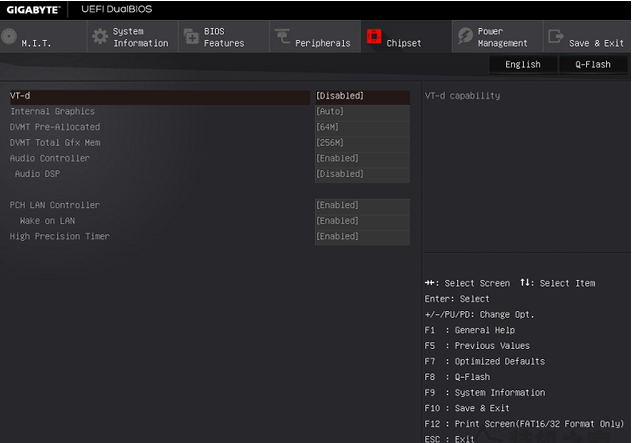
Task: Click the F8 Q-Flash help entry
Action: (457, 377)
